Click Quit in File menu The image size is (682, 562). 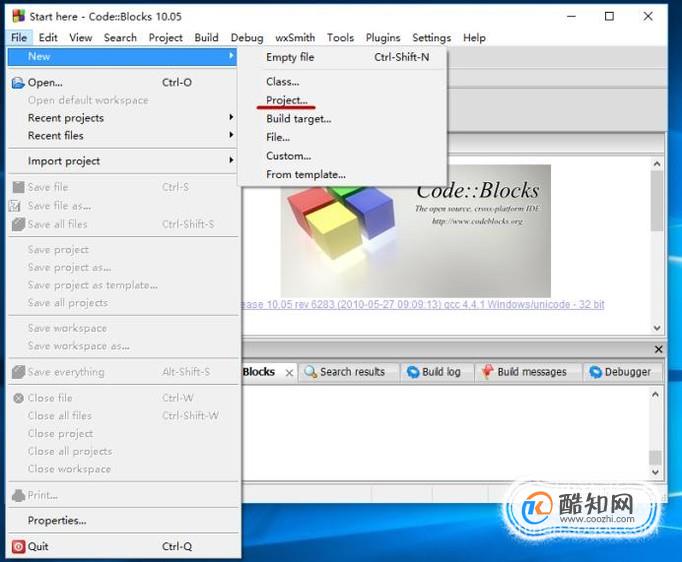click(123, 546)
